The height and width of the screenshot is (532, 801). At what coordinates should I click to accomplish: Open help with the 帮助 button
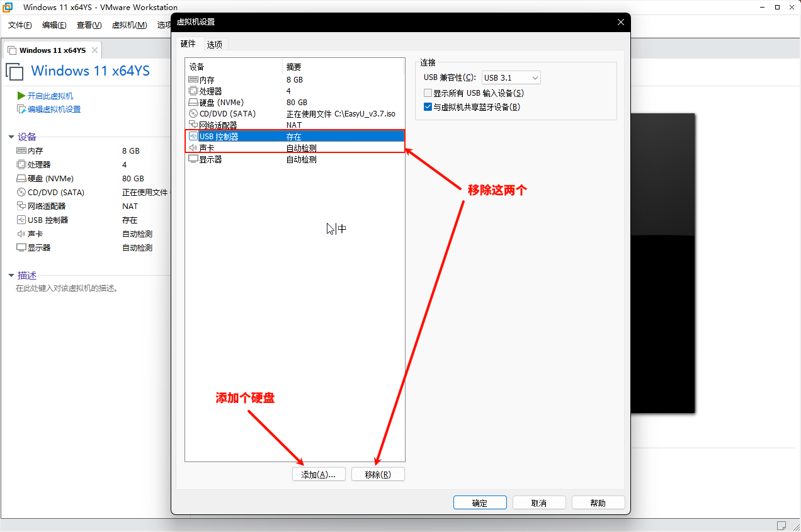598,503
